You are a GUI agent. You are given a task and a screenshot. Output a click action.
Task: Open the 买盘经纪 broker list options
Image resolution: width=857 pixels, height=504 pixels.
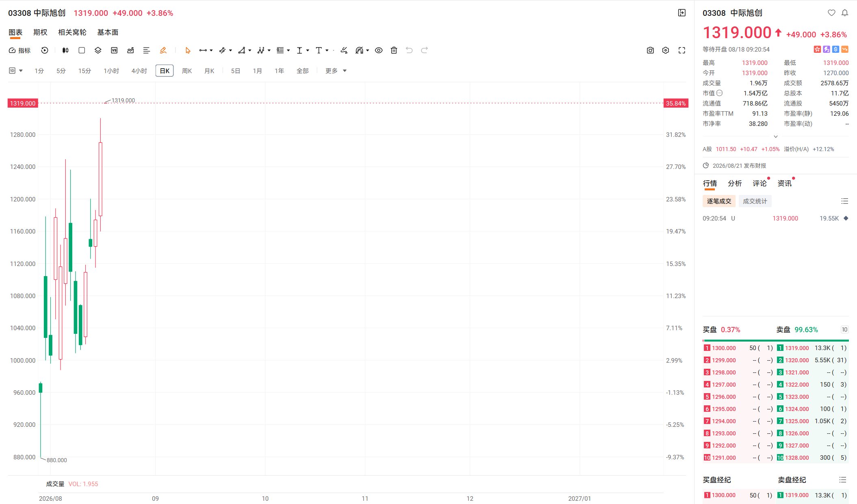[x=843, y=480]
